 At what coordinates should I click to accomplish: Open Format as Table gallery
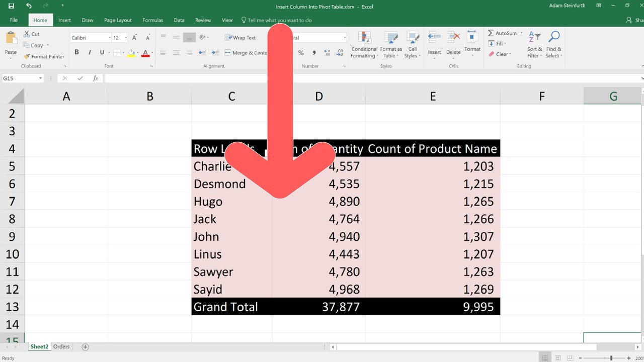(391, 45)
